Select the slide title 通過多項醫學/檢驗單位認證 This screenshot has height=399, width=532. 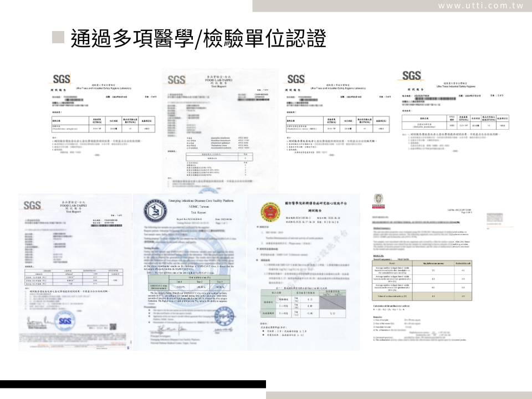(198, 38)
